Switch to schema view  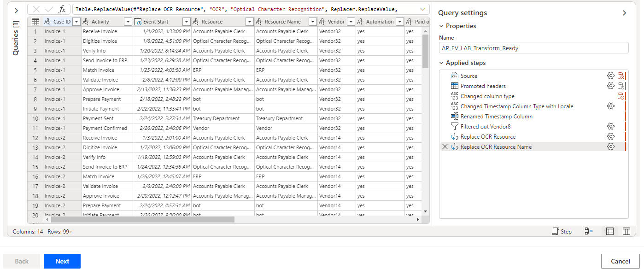[x=626, y=232]
